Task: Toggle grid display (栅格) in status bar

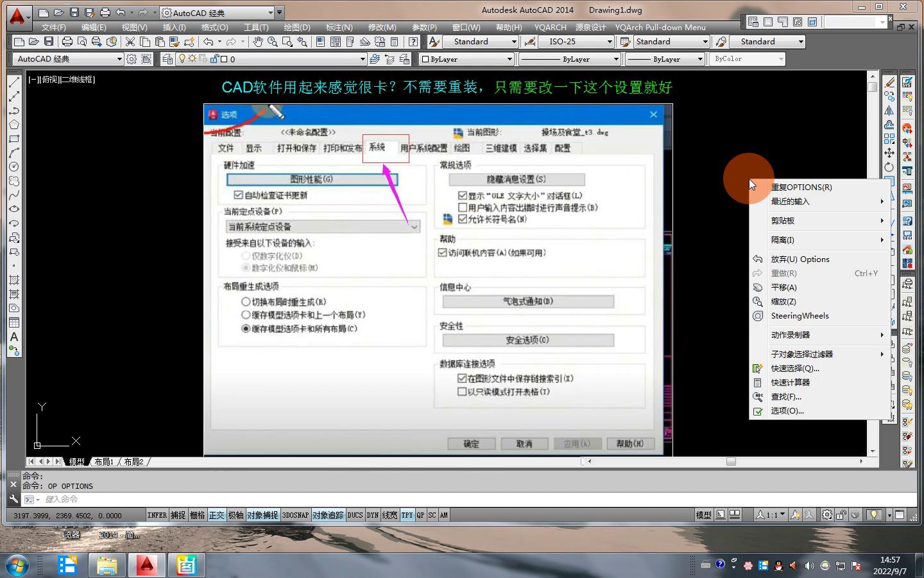Action: (x=198, y=515)
